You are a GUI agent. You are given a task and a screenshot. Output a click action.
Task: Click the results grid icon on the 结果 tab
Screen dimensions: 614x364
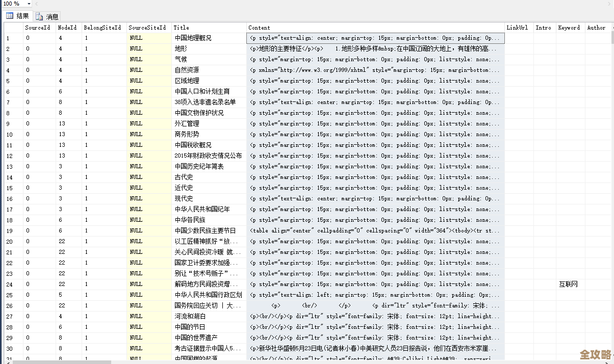click(9, 15)
